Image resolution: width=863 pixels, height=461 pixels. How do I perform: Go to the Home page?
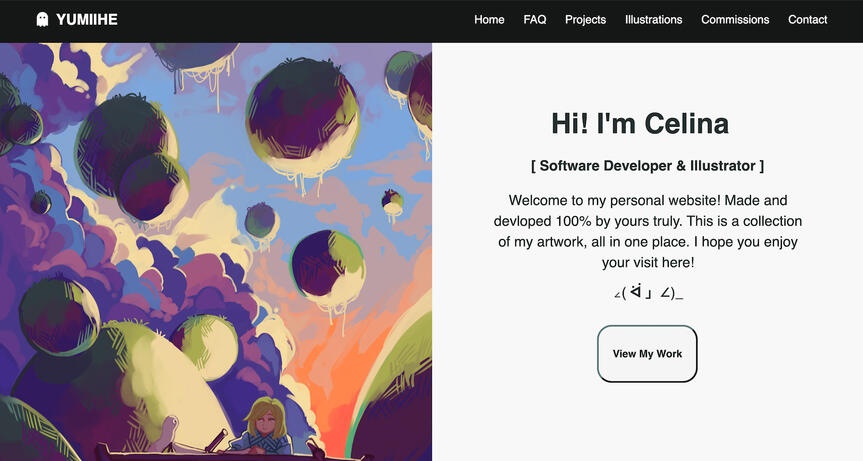coord(489,20)
